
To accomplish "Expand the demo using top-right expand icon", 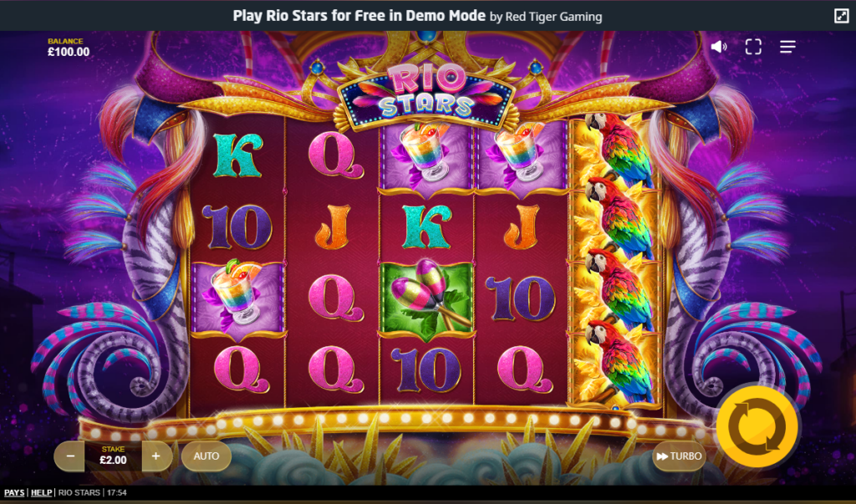I will tap(841, 16).
